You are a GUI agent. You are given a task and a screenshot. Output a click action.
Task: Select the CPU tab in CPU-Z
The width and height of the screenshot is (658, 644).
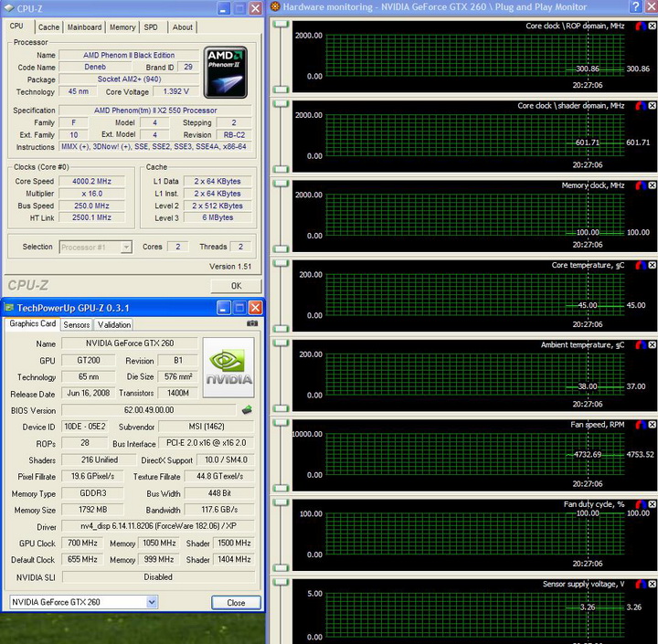(16, 26)
